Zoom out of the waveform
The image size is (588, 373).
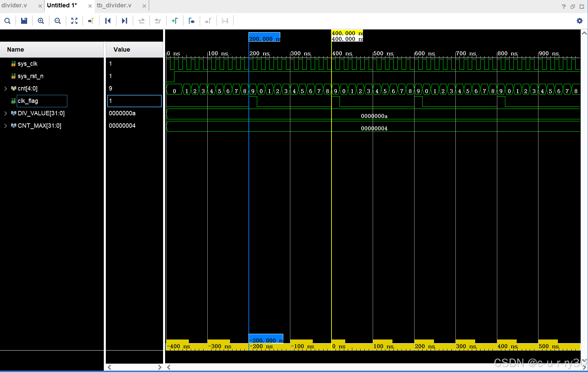[58, 21]
